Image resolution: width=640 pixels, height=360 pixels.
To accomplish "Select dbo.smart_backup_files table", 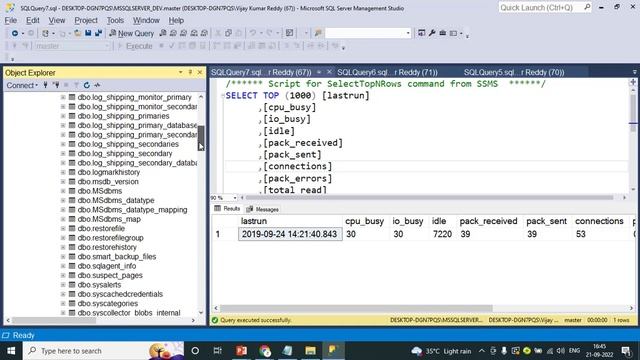I will pos(117,257).
